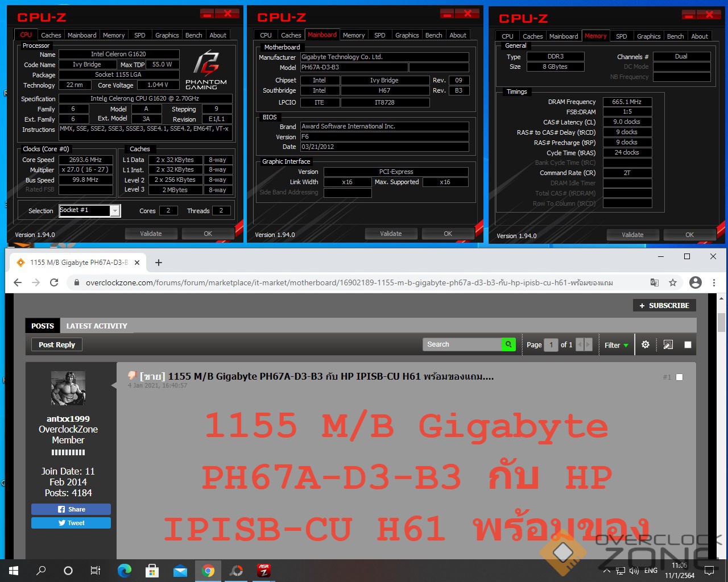
Task: Open the Translate this page icon
Action: tap(655, 282)
